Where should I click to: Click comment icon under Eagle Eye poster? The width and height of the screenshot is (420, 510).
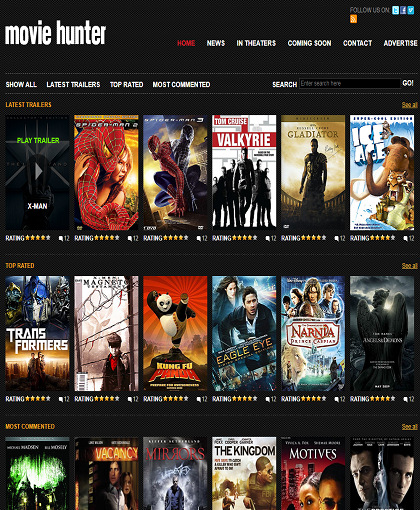click(268, 399)
